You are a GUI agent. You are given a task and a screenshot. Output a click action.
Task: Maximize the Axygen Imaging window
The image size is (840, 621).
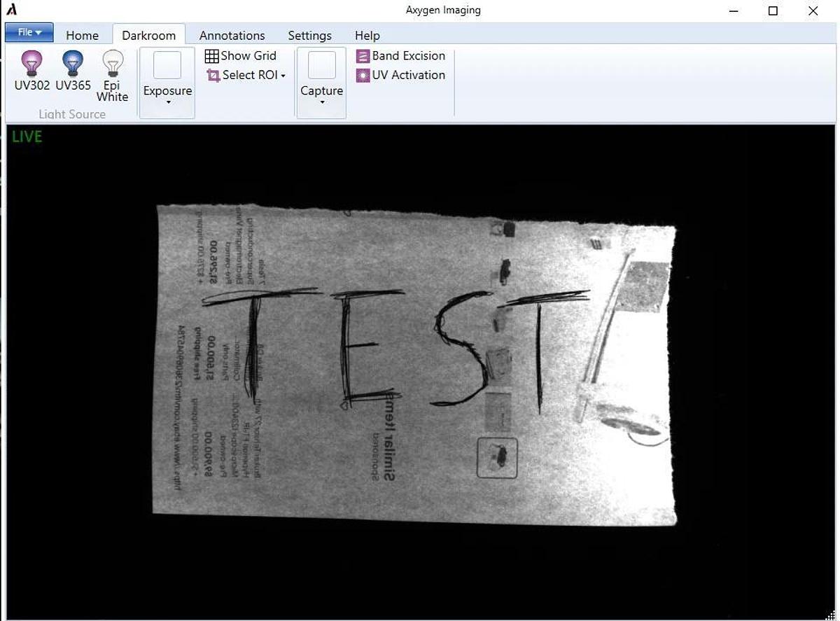773,11
